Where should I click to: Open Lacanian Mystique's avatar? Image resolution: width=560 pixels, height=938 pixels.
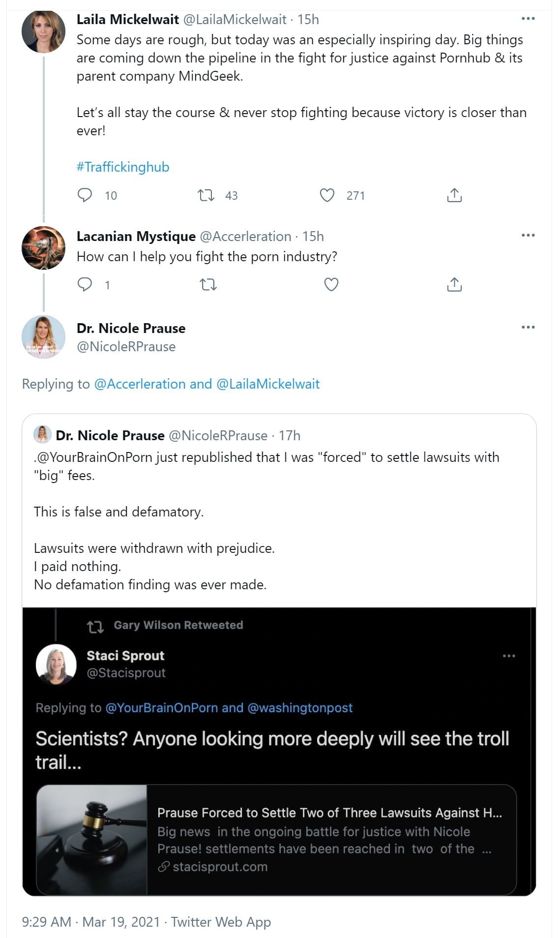click(x=43, y=248)
